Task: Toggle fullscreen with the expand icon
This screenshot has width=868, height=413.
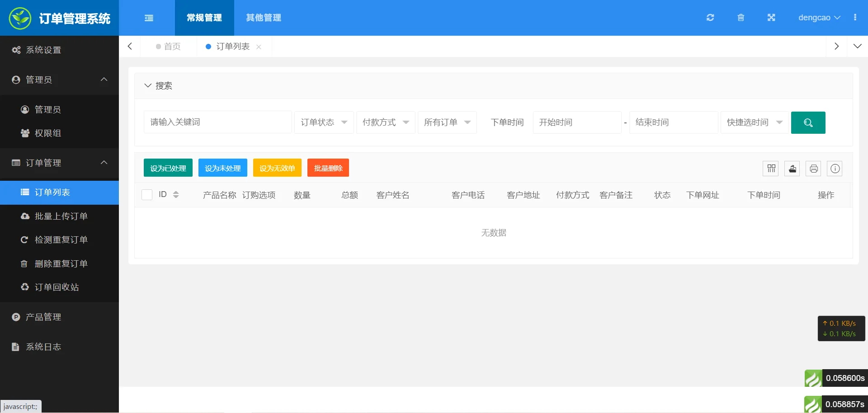Action: point(771,18)
